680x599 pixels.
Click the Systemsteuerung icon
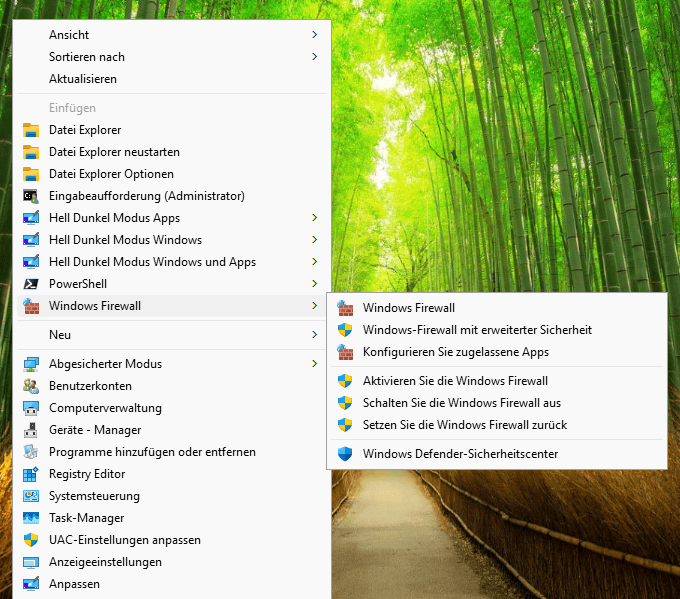[x=31, y=496]
